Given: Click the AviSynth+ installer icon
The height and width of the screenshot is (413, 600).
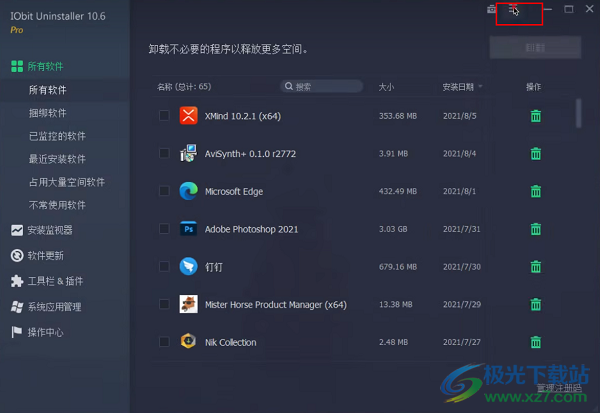Looking at the screenshot, I should (189, 153).
